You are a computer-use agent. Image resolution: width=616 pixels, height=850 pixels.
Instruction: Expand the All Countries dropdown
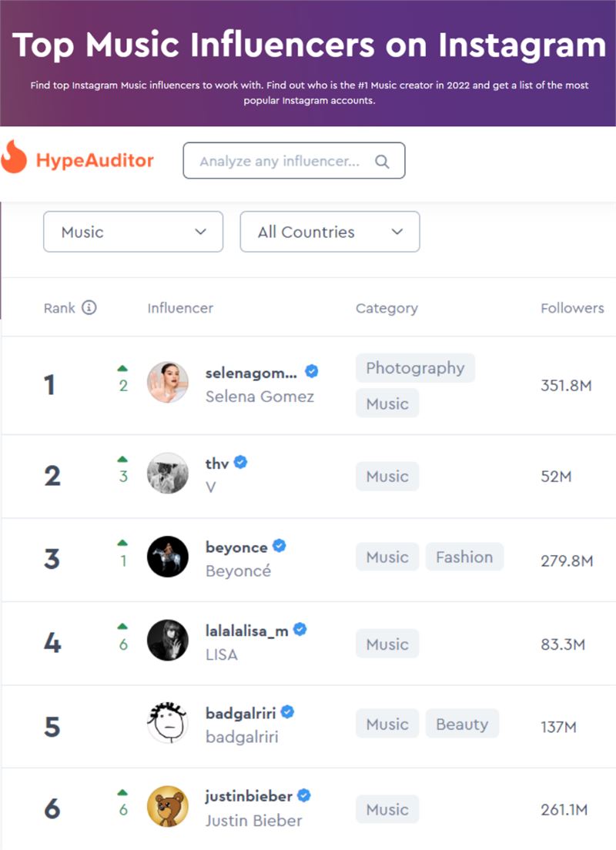point(330,232)
